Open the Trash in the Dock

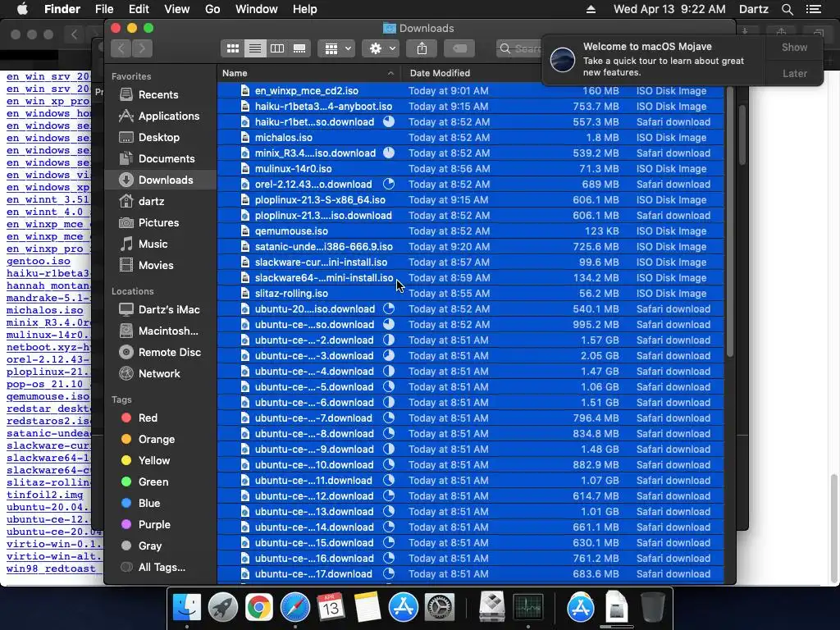[x=653, y=607]
